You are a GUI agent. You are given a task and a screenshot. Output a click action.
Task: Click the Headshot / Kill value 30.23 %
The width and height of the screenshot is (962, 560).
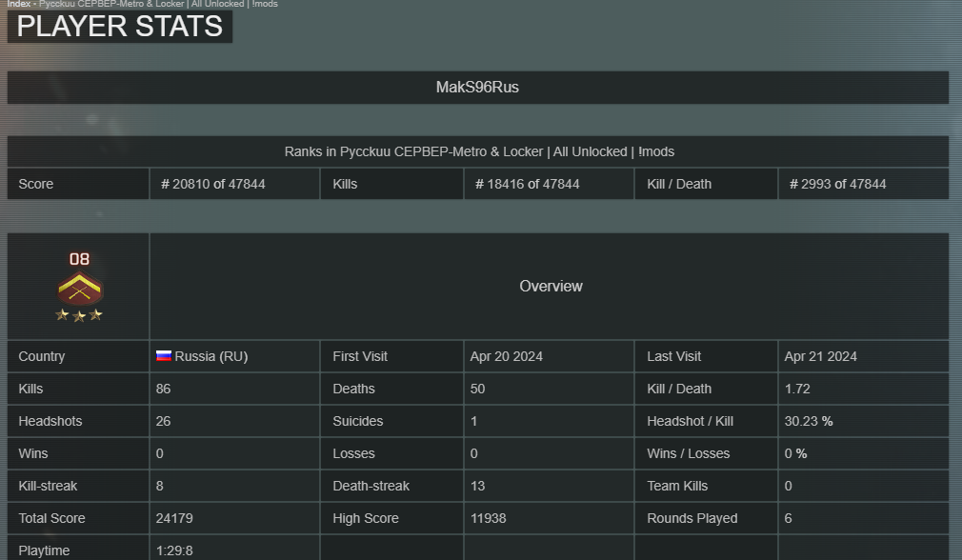[809, 421]
